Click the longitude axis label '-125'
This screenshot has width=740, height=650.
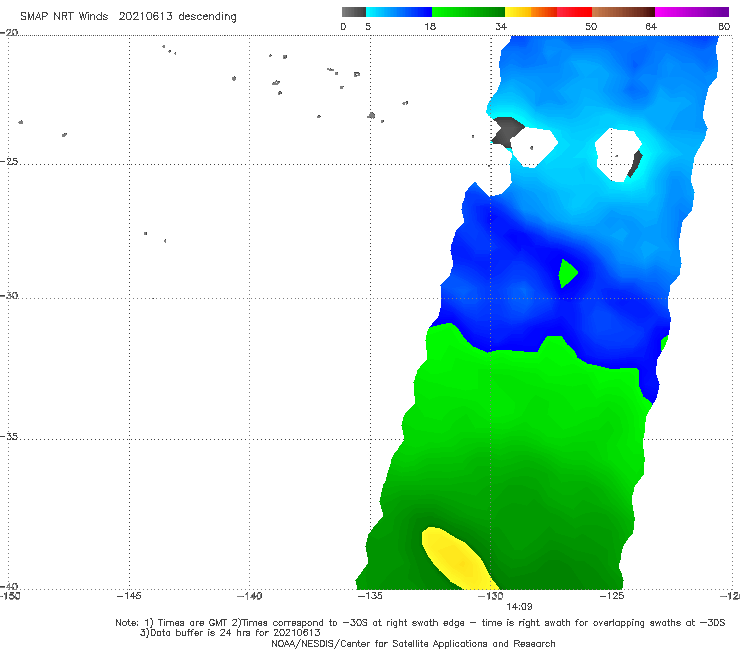coord(612,596)
